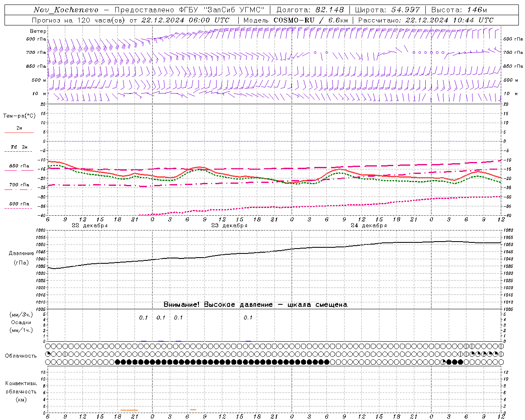Click the '23 декабря' date label
This screenshot has height=420, width=525.
coord(229,226)
